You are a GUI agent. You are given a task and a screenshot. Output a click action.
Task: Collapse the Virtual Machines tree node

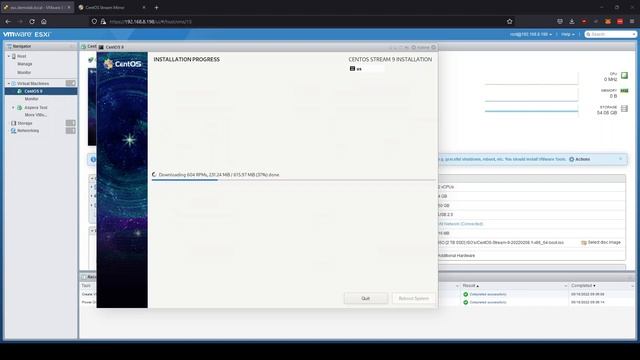tap(9, 83)
